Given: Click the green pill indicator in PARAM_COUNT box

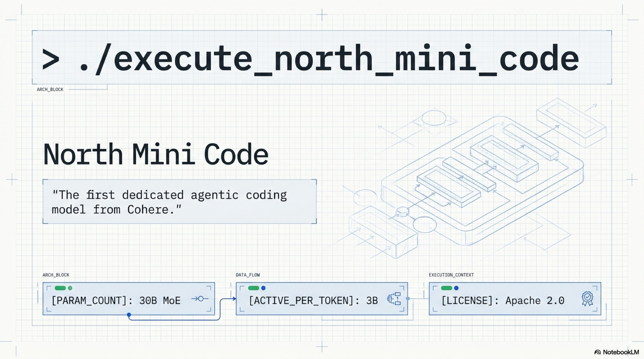Looking at the screenshot, I should pos(60,288).
